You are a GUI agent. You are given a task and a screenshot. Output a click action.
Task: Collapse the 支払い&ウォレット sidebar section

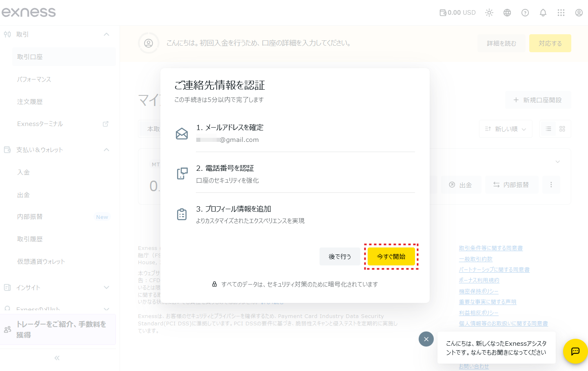point(107,150)
